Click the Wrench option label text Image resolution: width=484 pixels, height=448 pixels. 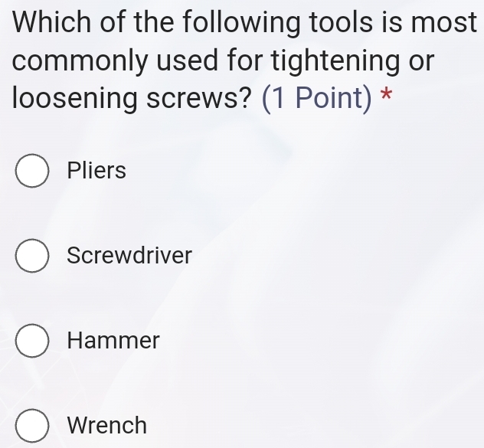pyautogui.click(x=106, y=425)
